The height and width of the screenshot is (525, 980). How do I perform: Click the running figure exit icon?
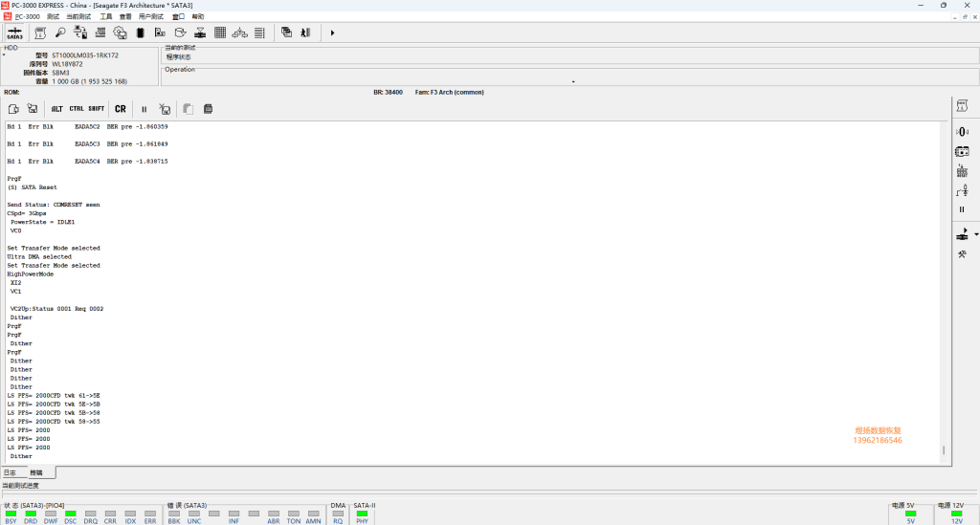point(305,33)
